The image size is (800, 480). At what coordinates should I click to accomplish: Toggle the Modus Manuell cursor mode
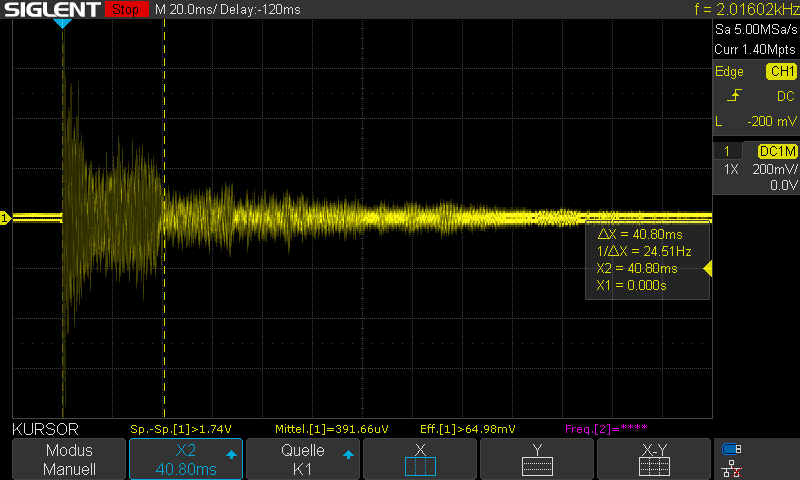point(69,459)
